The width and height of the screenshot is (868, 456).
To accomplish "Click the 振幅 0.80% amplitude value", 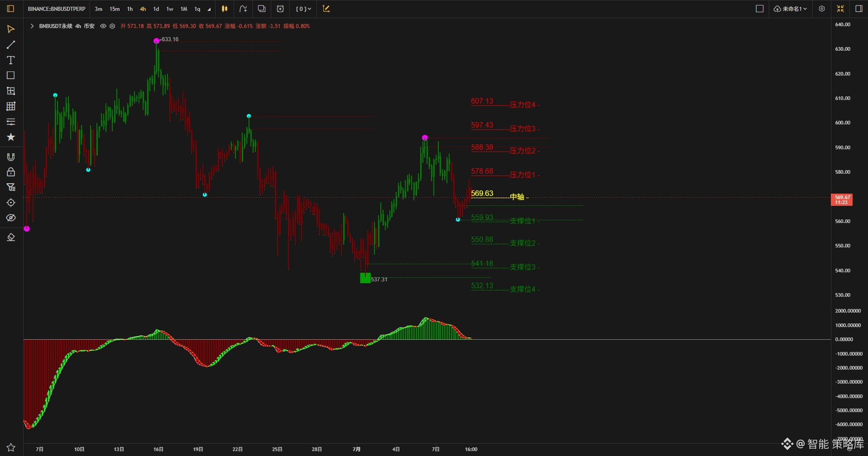I will tap(297, 26).
